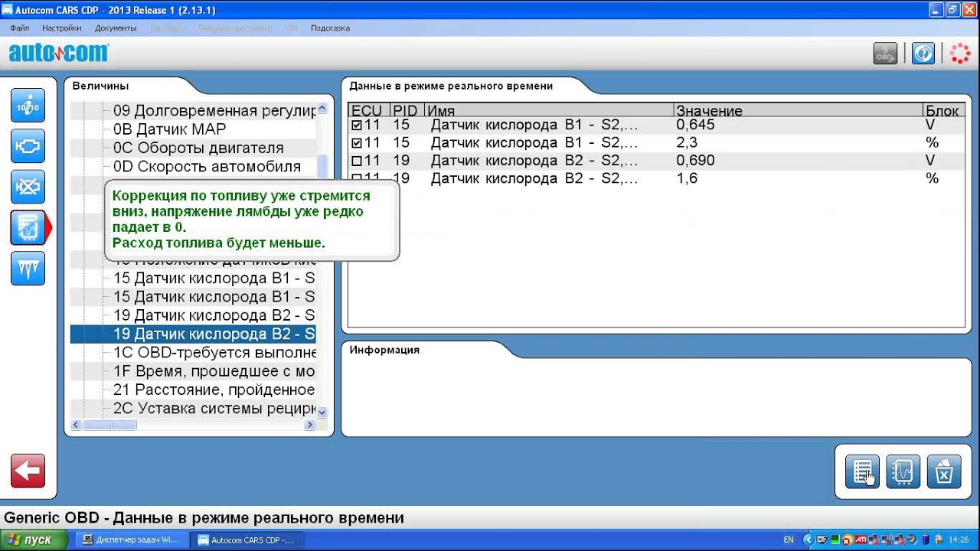Switch to Autocom CARS CDP taskbar button
The height and width of the screenshot is (551, 980).
click(x=247, y=540)
